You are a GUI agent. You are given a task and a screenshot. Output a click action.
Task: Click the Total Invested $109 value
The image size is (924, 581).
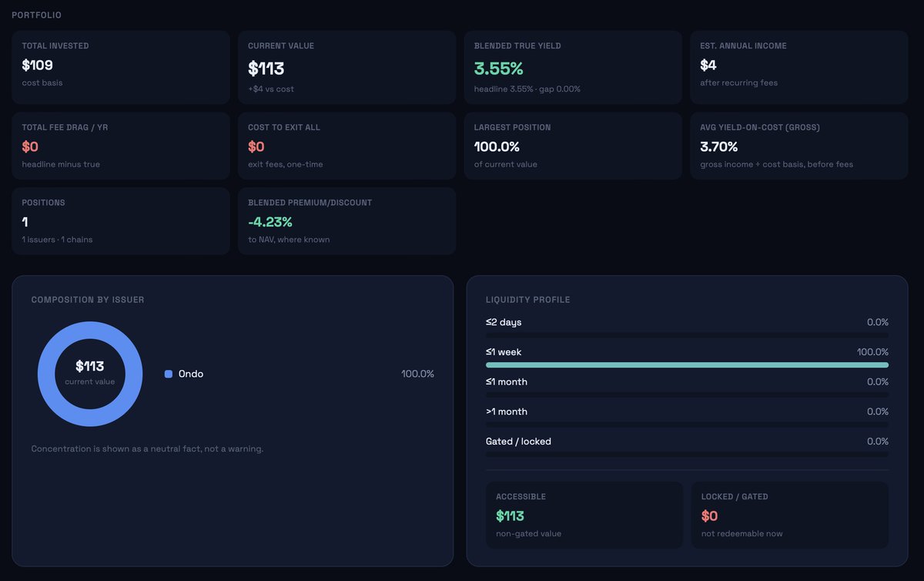coord(37,65)
